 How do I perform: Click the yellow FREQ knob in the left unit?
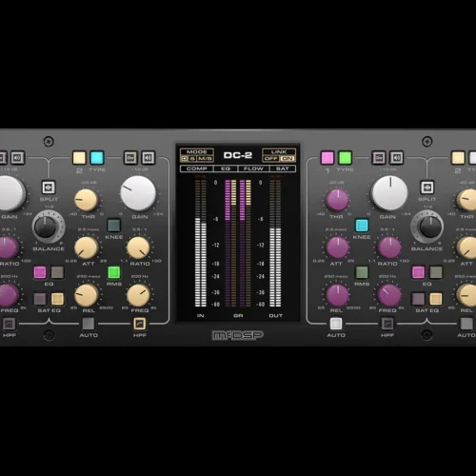[x=138, y=295]
